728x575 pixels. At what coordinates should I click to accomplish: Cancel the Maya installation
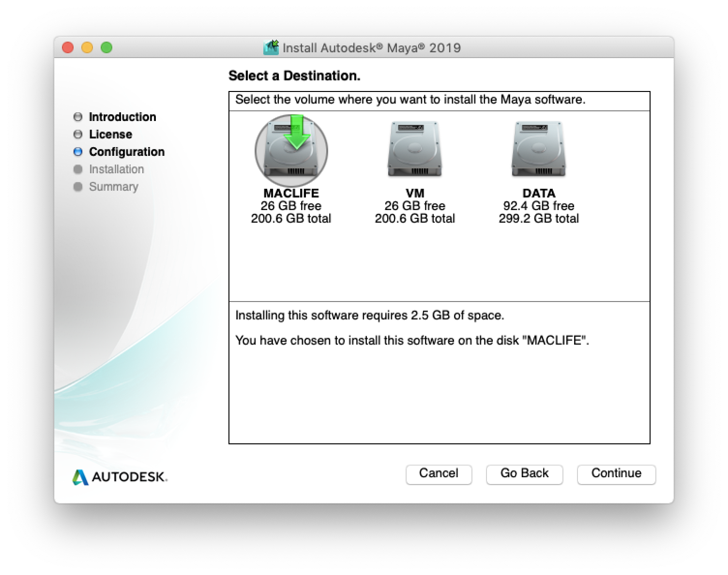439,474
